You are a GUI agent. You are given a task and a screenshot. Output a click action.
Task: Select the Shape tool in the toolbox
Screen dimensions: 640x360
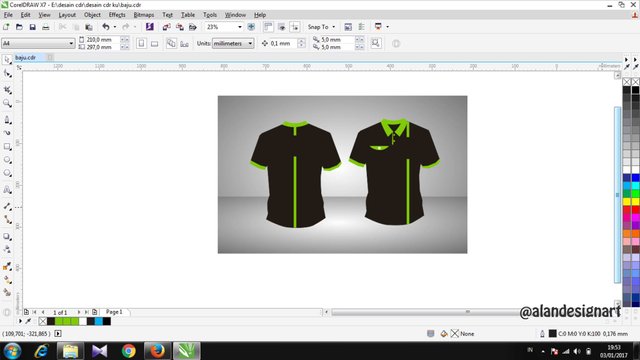click(7, 74)
